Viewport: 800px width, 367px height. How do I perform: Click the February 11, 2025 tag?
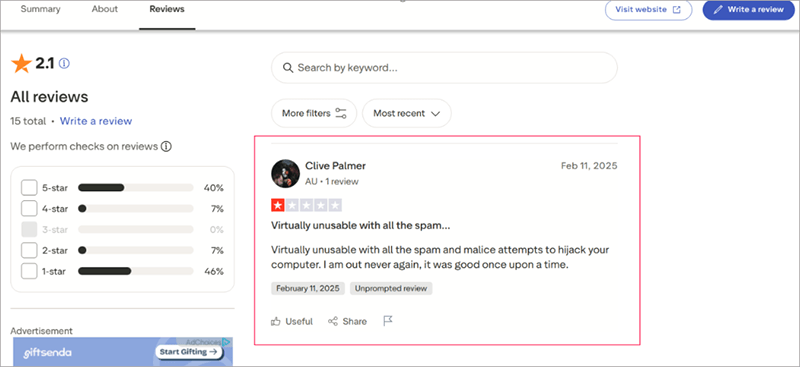[308, 288]
